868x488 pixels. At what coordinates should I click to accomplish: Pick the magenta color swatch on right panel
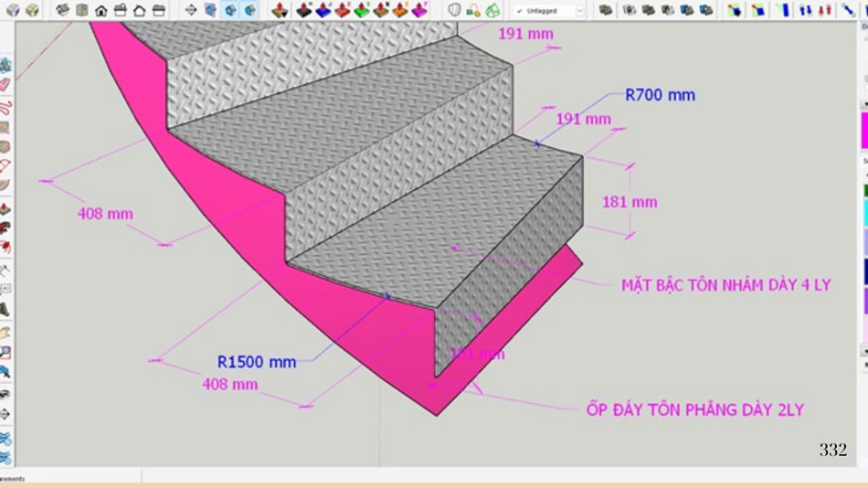tap(864, 131)
